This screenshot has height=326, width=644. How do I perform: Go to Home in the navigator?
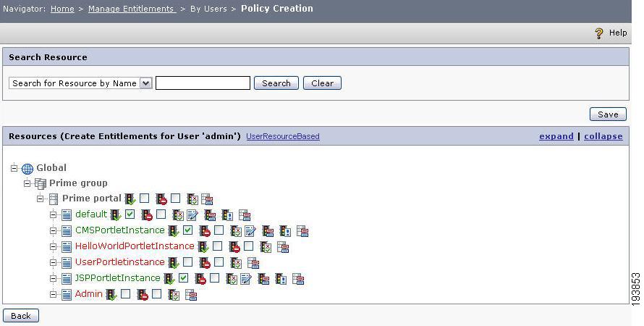tap(62, 9)
